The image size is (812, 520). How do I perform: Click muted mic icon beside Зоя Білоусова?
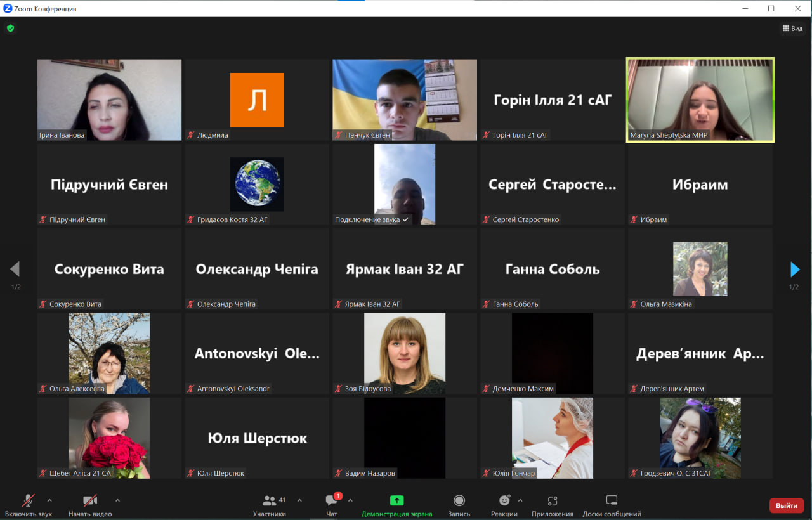pyautogui.click(x=339, y=389)
